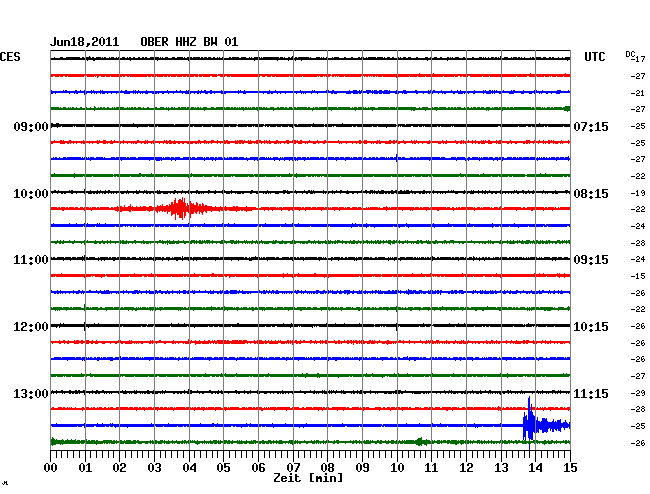
Task: Click minute 12 on the time axis
Action: point(466,468)
